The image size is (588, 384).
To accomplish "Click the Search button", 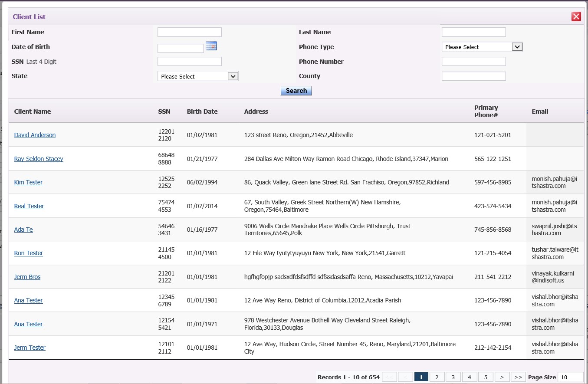I will coord(296,91).
